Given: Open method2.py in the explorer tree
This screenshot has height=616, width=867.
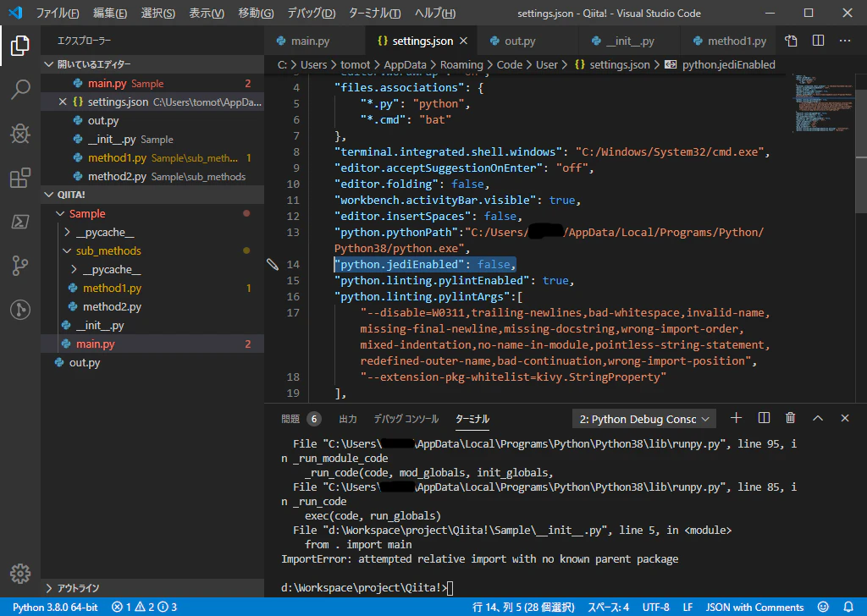Looking at the screenshot, I should (152, 306).
